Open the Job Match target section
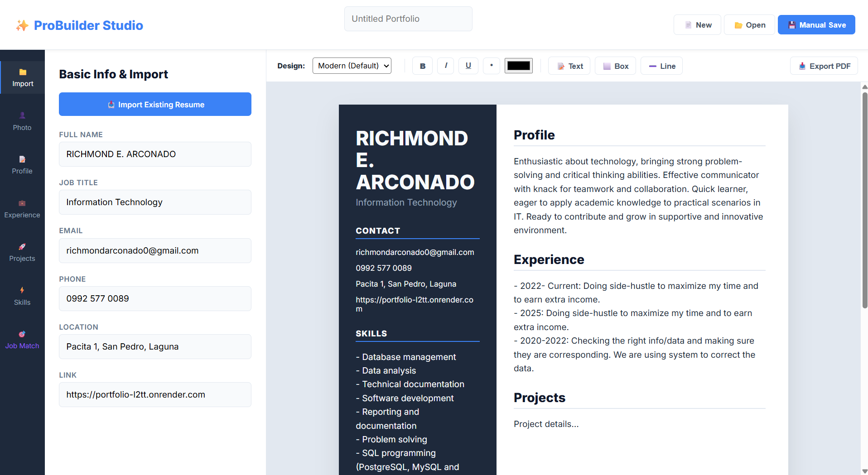The image size is (868, 475). (x=22, y=340)
